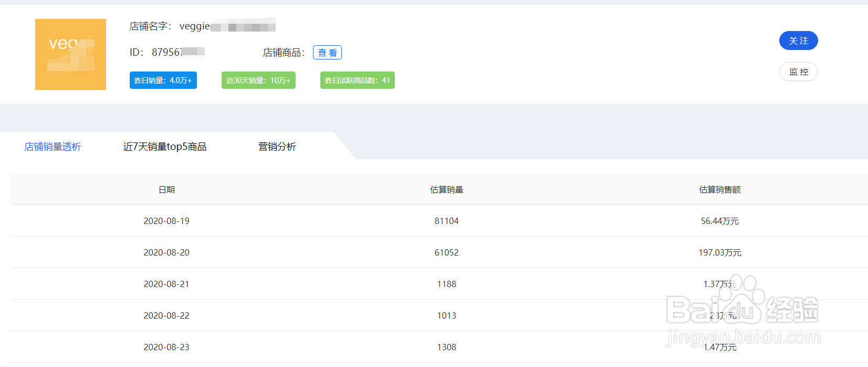Screen dimensions: 868x367
Task: Select the 2020-08-21 date cell
Action: tap(166, 284)
